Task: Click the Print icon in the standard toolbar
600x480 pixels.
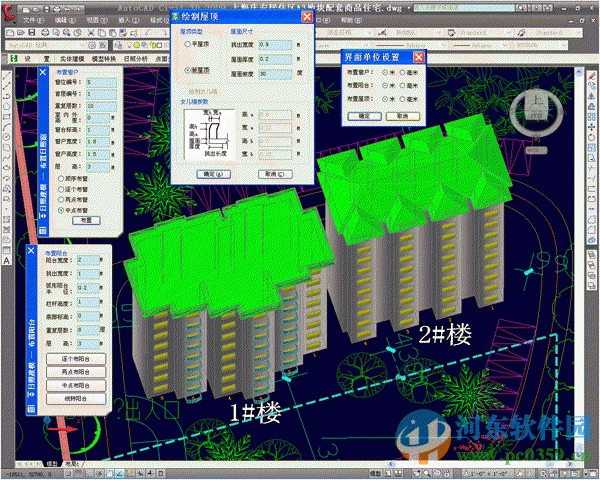Action: click(x=45, y=33)
